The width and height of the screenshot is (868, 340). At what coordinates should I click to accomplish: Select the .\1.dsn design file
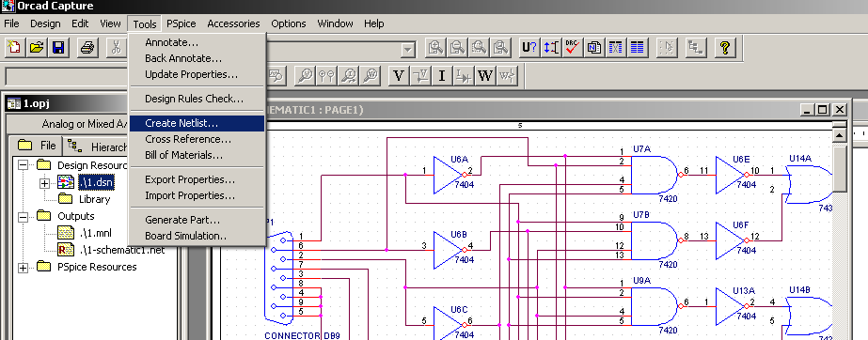coord(96,181)
